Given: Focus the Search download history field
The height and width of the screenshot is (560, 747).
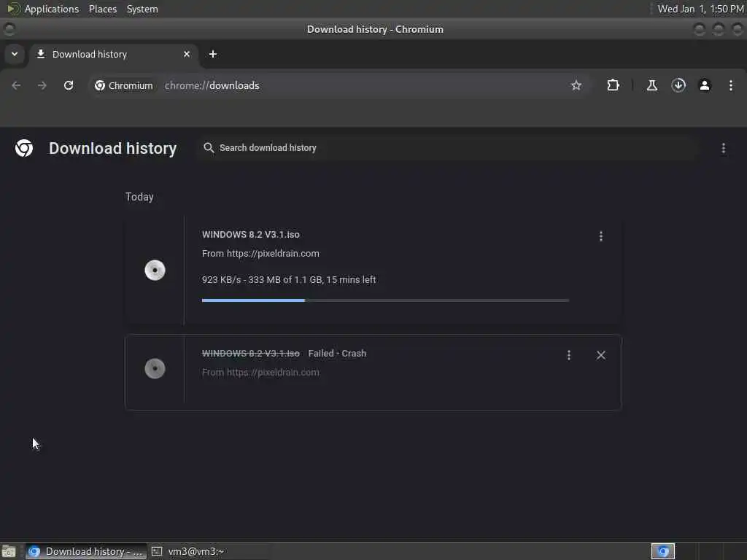Looking at the screenshot, I should pyautogui.click(x=448, y=148).
